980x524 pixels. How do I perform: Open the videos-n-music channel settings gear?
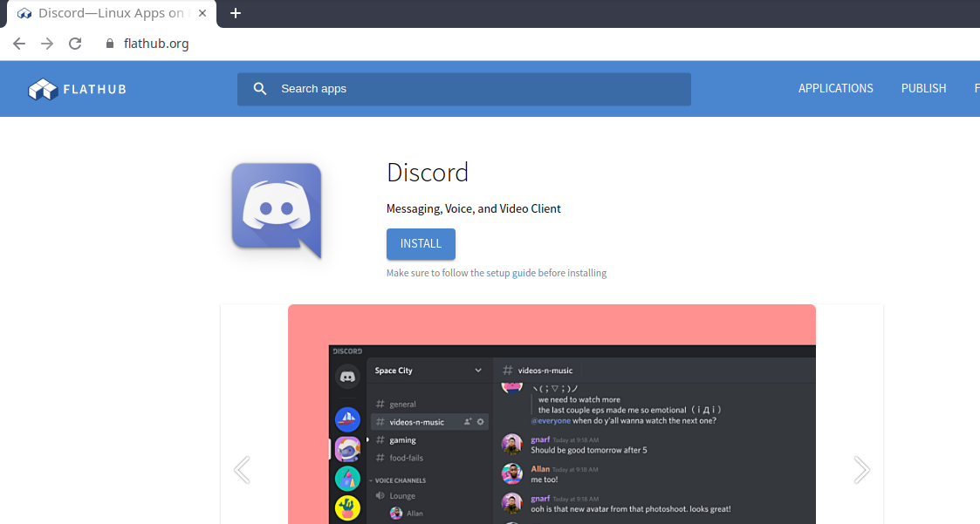point(481,422)
